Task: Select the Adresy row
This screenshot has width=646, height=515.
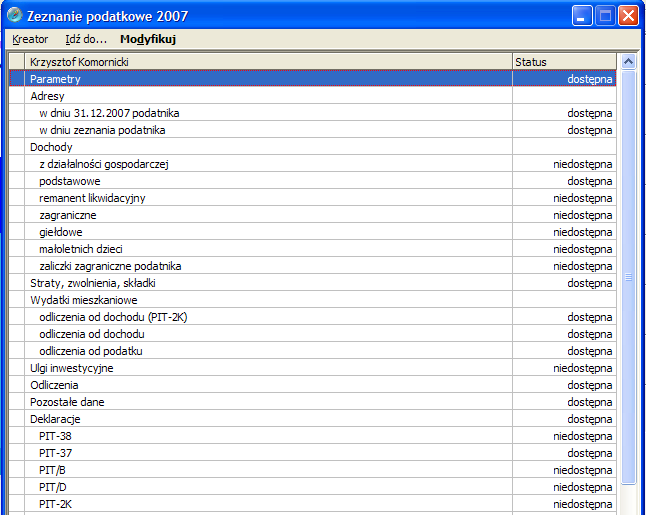Action: tap(313, 96)
